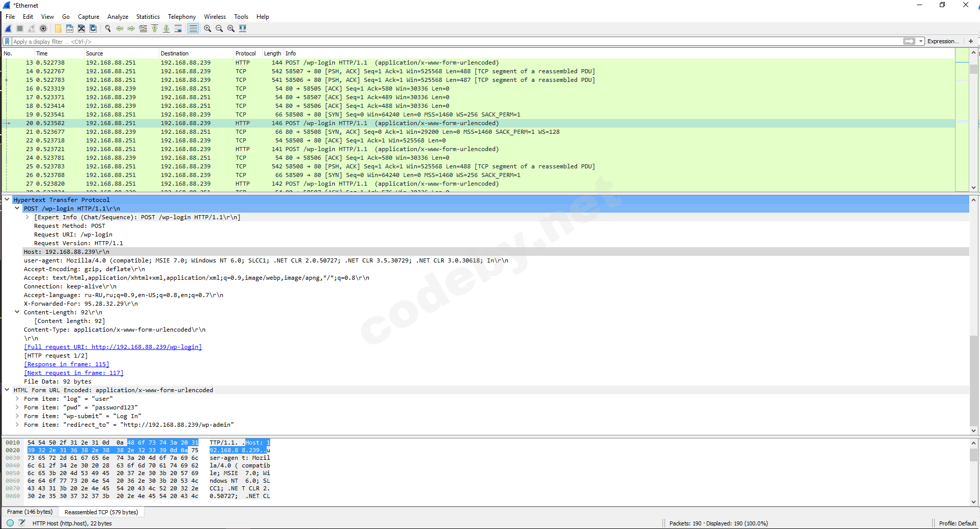This screenshot has width=980, height=529.
Task: Stop the running packet capture
Action: (20, 28)
